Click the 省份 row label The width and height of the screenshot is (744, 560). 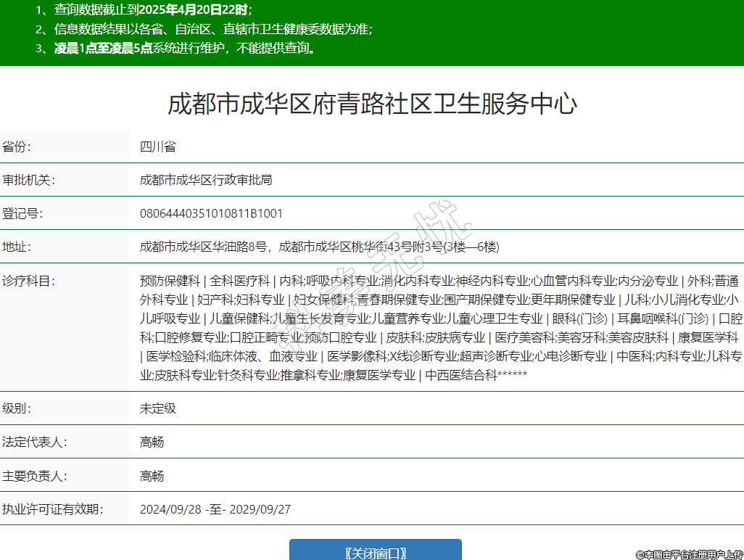click(17, 147)
